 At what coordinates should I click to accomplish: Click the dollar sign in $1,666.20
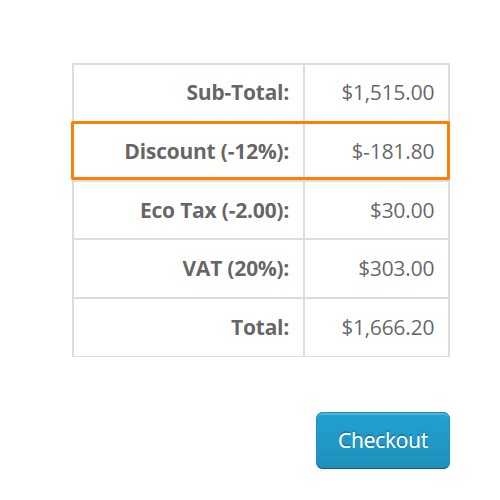(x=347, y=327)
